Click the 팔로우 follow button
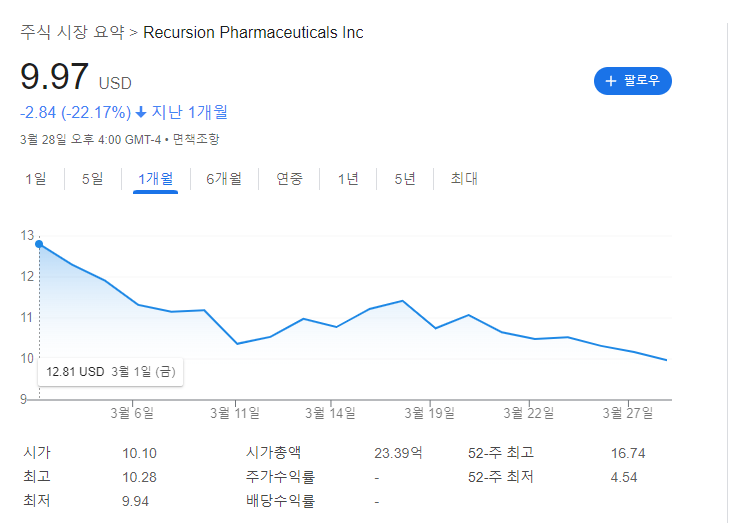732x523 pixels. (633, 81)
